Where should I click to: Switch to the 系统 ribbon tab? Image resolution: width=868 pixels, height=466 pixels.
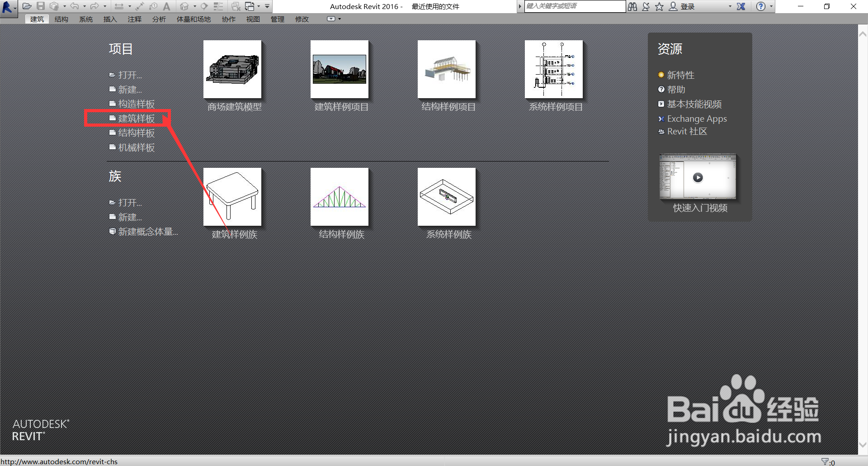click(86, 19)
